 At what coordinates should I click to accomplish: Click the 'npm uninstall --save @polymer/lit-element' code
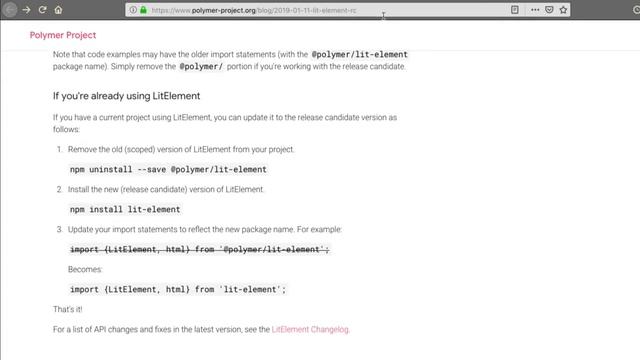tap(168, 169)
